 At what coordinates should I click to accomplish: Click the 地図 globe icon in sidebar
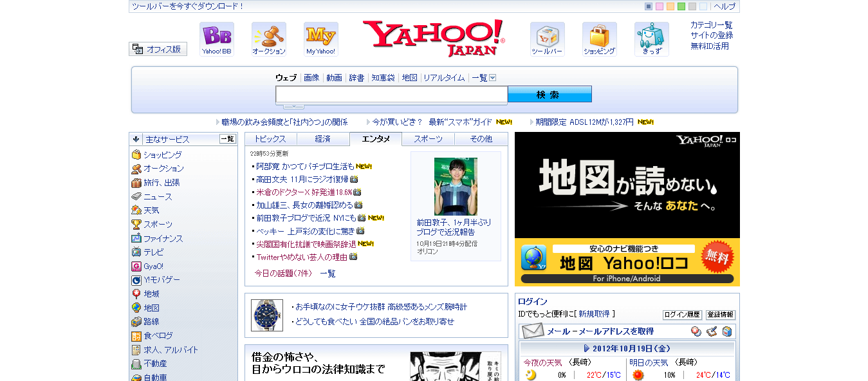click(136, 308)
